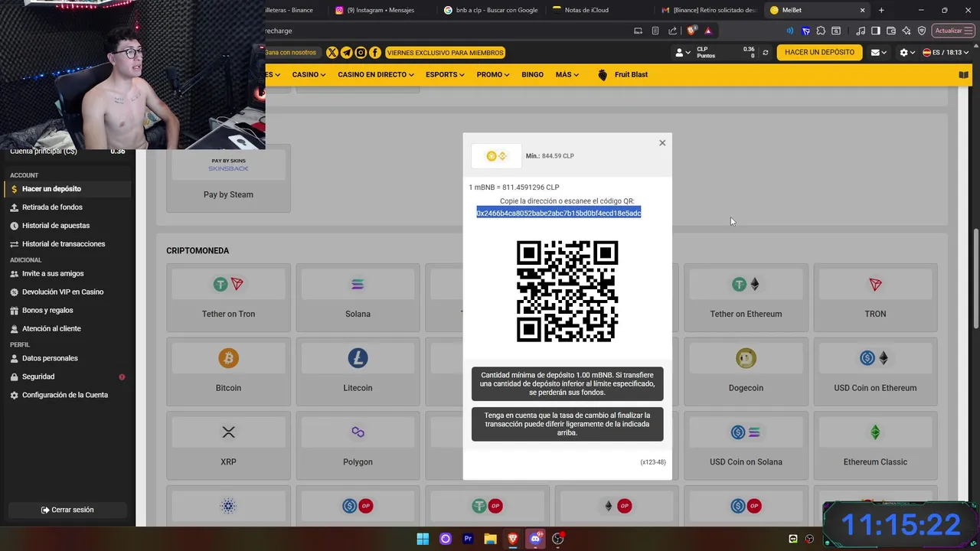Select Hacer un depósito in sidebar
The width and height of the screenshot is (980, 551).
[x=67, y=189]
